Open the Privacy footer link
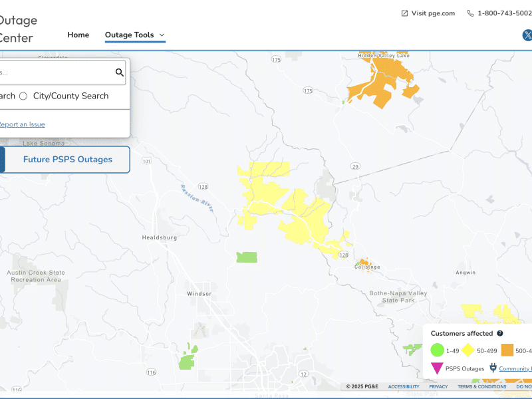Viewport: 532px width, 399px height. (x=438, y=386)
